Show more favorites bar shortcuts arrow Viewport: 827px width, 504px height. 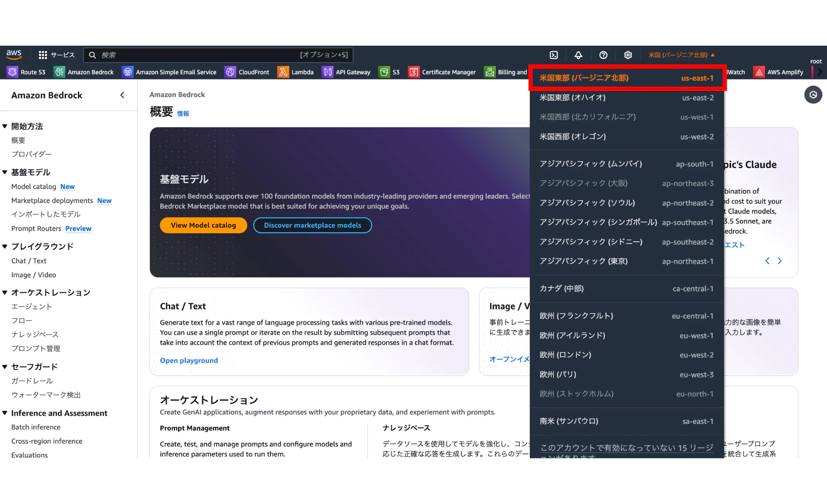click(x=820, y=72)
